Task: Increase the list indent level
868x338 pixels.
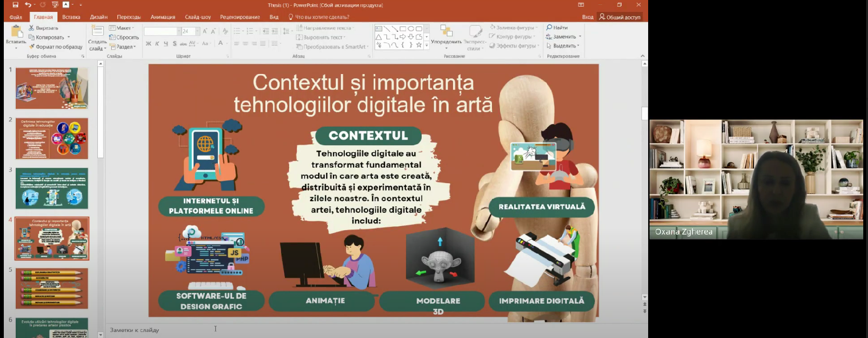Action: [x=274, y=31]
